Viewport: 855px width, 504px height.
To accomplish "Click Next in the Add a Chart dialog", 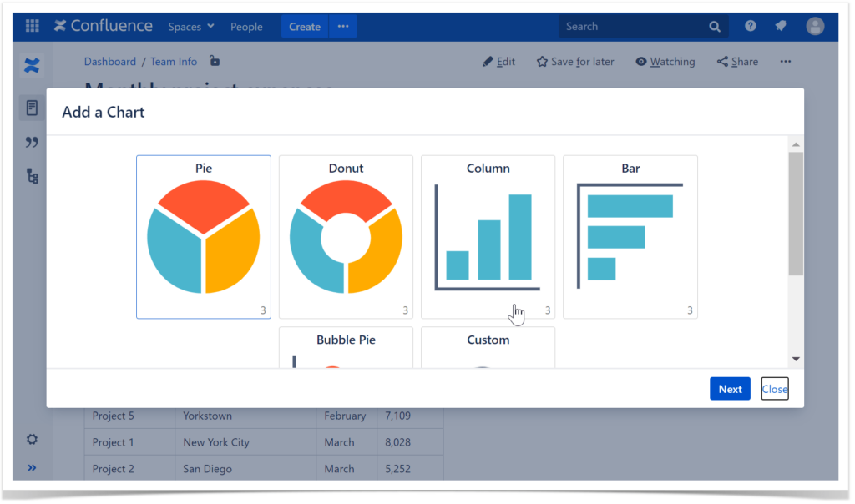I will (x=730, y=388).
